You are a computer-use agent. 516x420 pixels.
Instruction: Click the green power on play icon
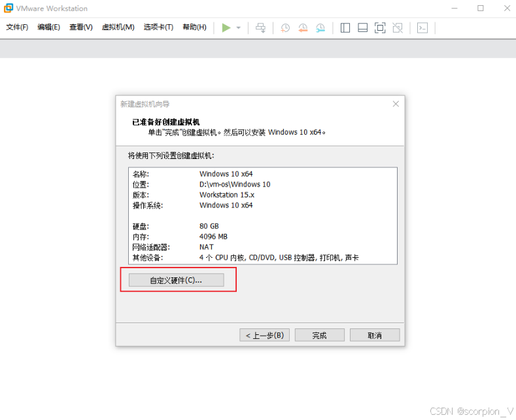pyautogui.click(x=226, y=27)
